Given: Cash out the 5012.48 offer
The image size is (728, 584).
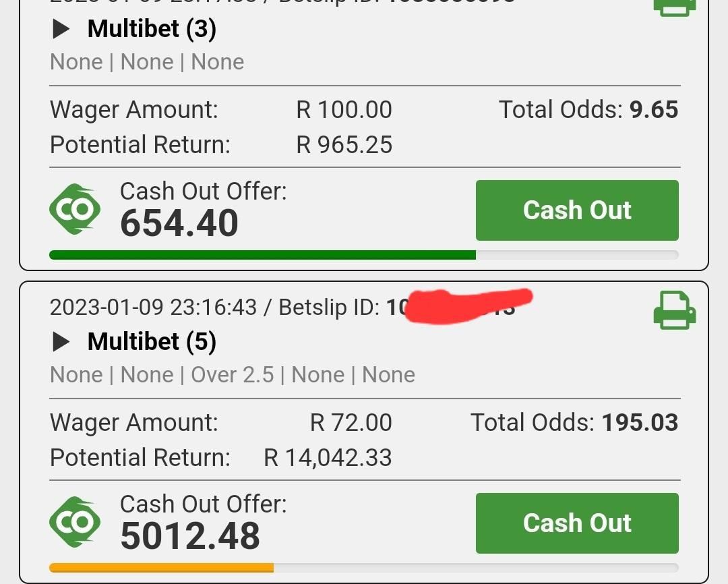Looking at the screenshot, I should pyautogui.click(x=577, y=523).
